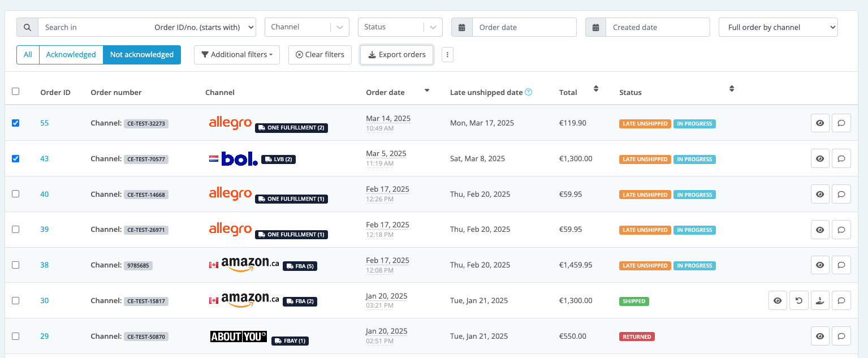The height and width of the screenshot is (358, 868).
Task: View order 29 with eye icon
Action: [x=820, y=337]
